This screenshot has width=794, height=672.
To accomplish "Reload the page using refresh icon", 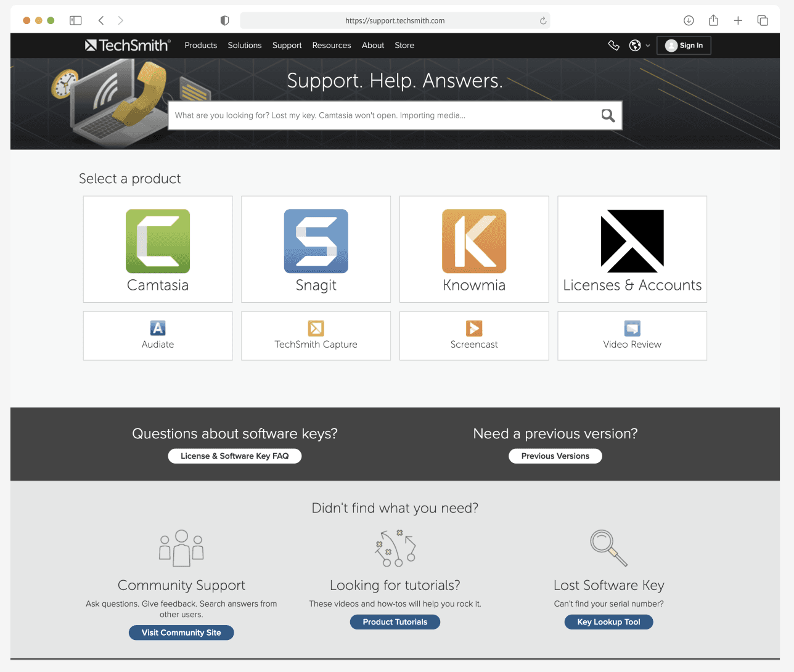I will pyautogui.click(x=543, y=20).
